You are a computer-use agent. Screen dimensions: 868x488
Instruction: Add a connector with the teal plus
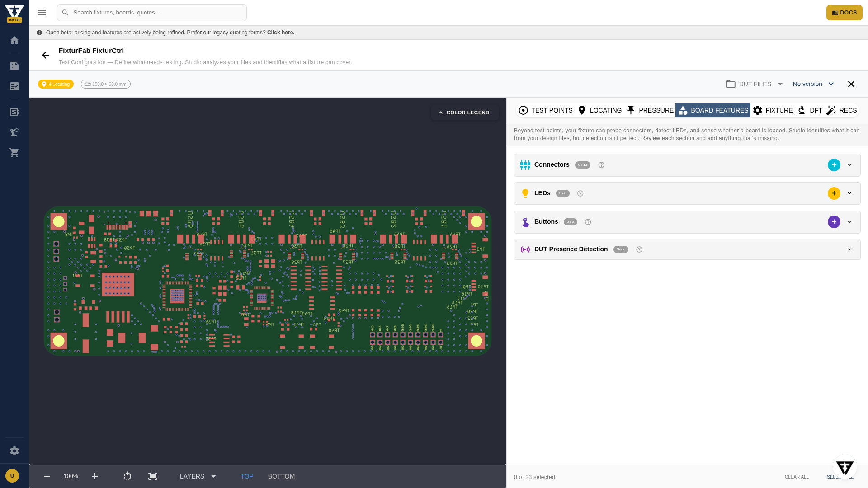coord(834,165)
